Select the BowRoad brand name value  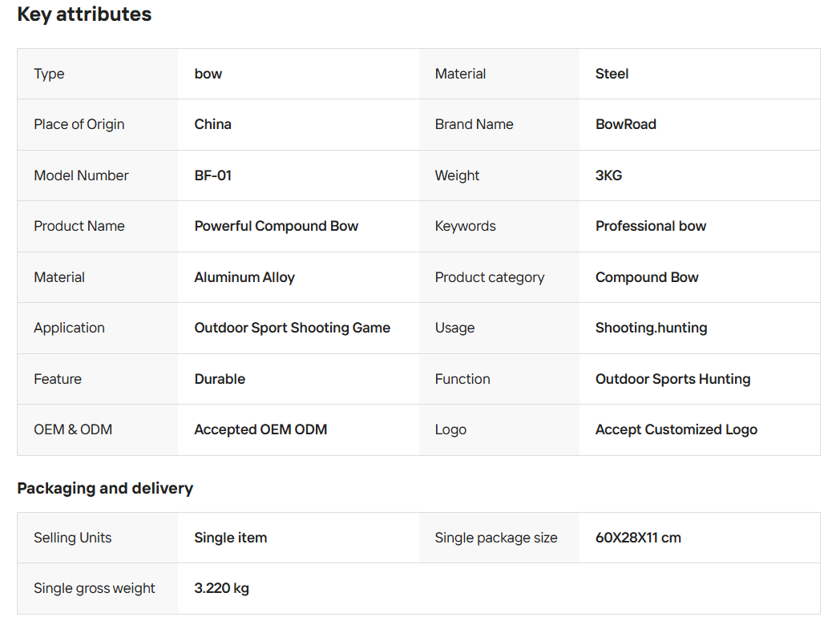625,124
